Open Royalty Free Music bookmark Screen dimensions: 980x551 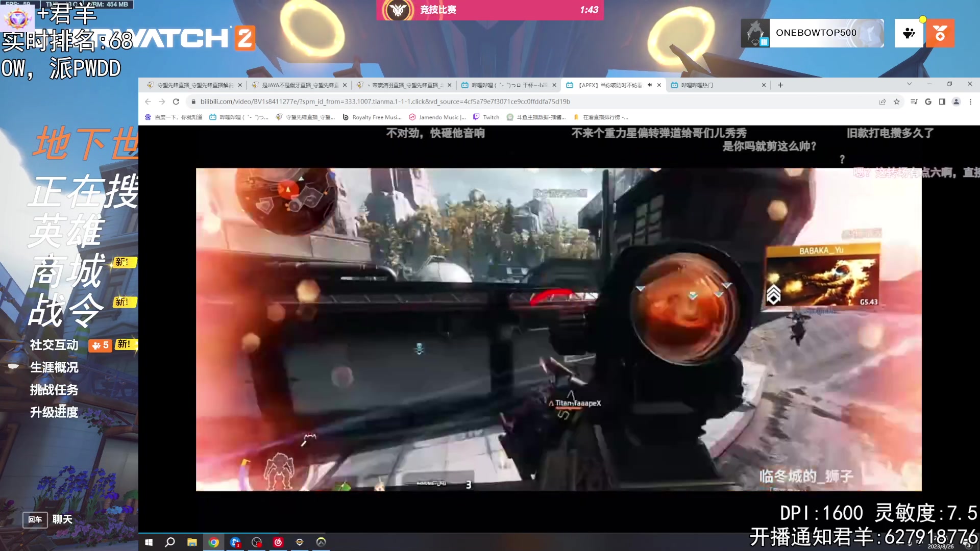372,117
